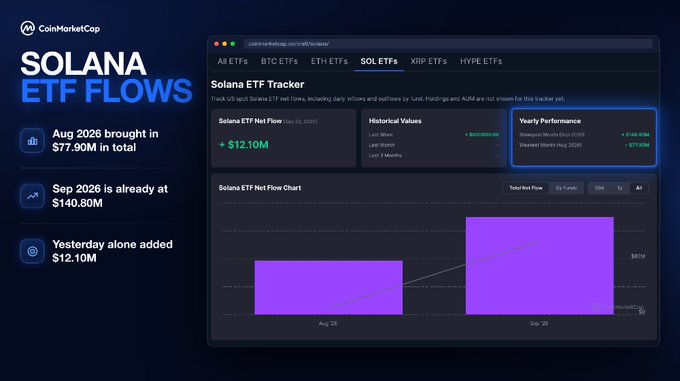Viewport: 680px width, 381px height.
Task: Click the tracker description sentence under heading
Action: pyautogui.click(x=388, y=99)
